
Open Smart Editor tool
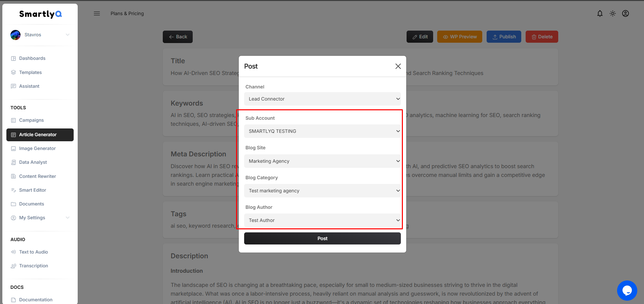coord(33,190)
